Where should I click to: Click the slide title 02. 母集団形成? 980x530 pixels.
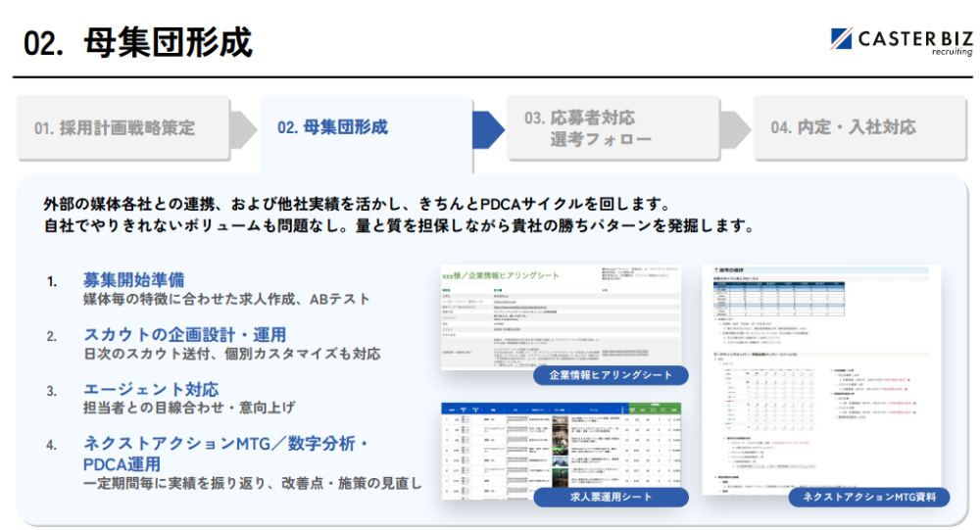pyautogui.click(x=137, y=42)
